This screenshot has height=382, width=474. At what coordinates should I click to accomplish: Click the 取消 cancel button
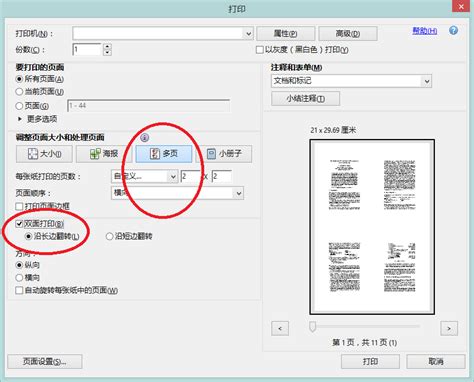pos(436,362)
